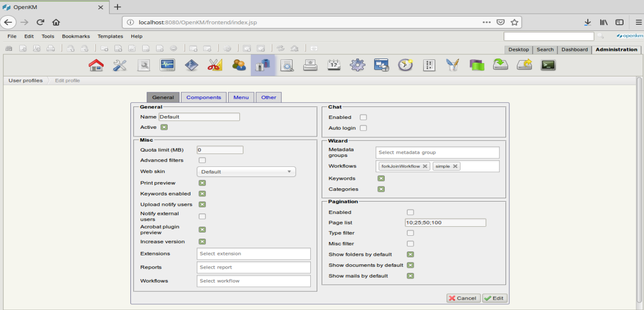
Task: Open the Select metadata group field
Action: tap(437, 153)
